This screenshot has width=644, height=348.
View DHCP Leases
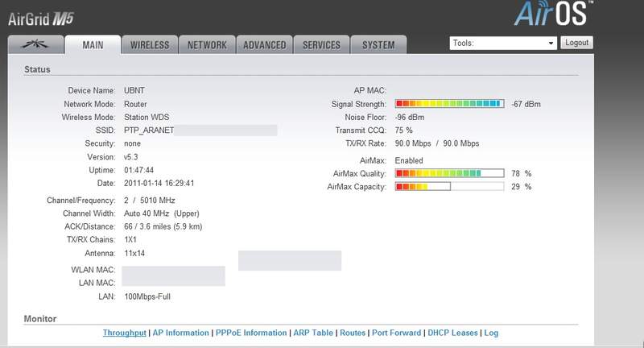[454, 333]
